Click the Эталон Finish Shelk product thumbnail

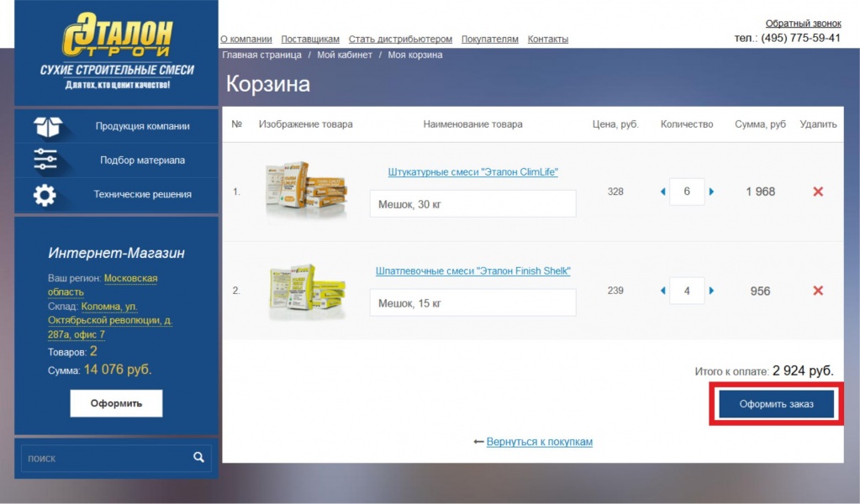coord(307,291)
